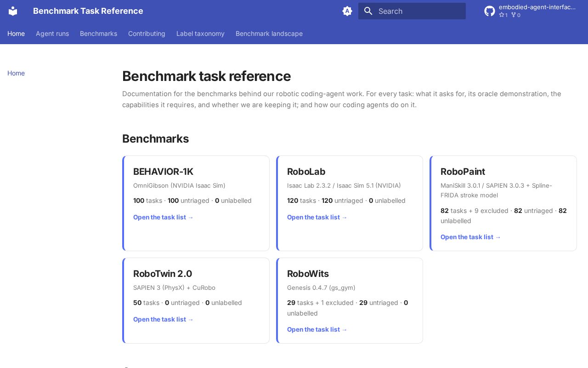This screenshot has width=588, height=368.
Task: Open the RoboTwin 2.0 task list link
Action: [x=164, y=319]
